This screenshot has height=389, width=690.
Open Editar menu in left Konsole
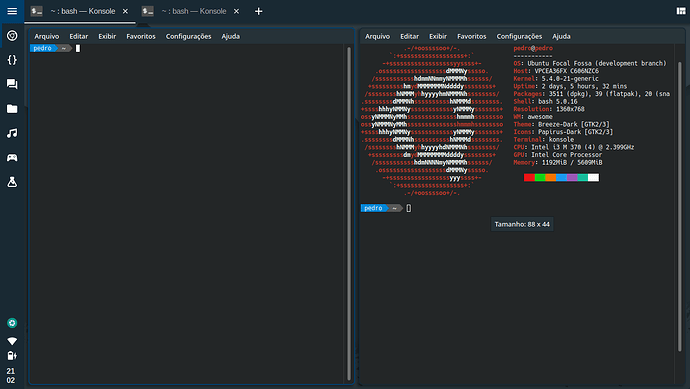click(79, 37)
